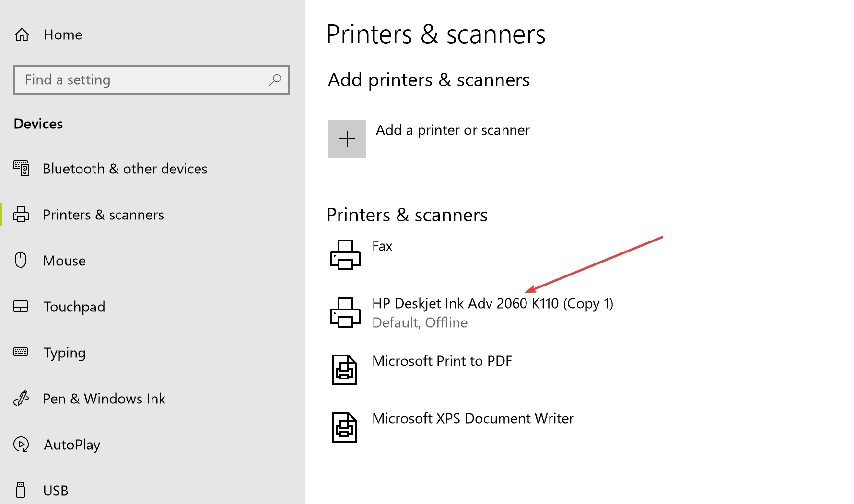The image size is (854, 504).
Task: Click the Home house icon
Action: [22, 34]
